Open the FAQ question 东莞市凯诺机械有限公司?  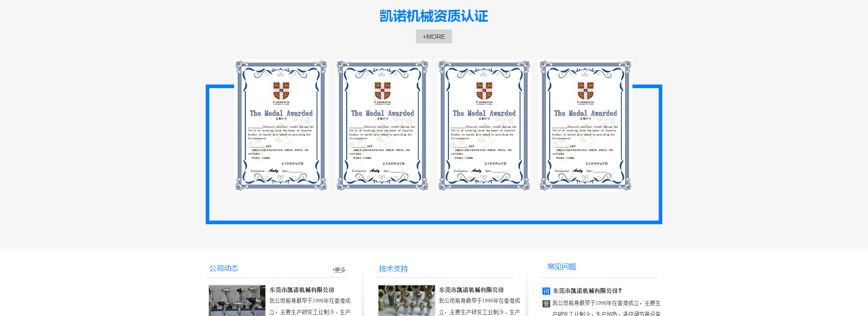588,291
